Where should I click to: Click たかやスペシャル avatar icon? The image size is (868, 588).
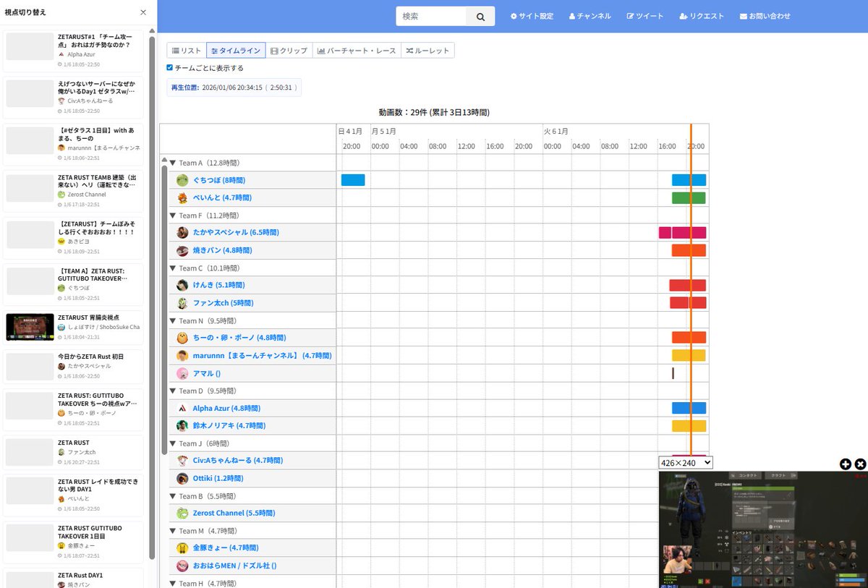(182, 232)
